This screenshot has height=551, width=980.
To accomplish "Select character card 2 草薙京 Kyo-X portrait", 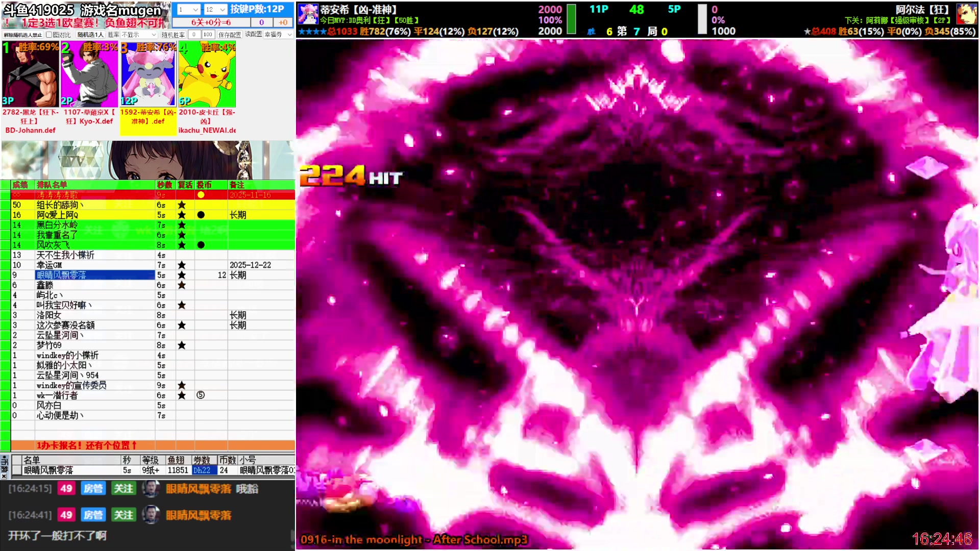I will pos(89,74).
